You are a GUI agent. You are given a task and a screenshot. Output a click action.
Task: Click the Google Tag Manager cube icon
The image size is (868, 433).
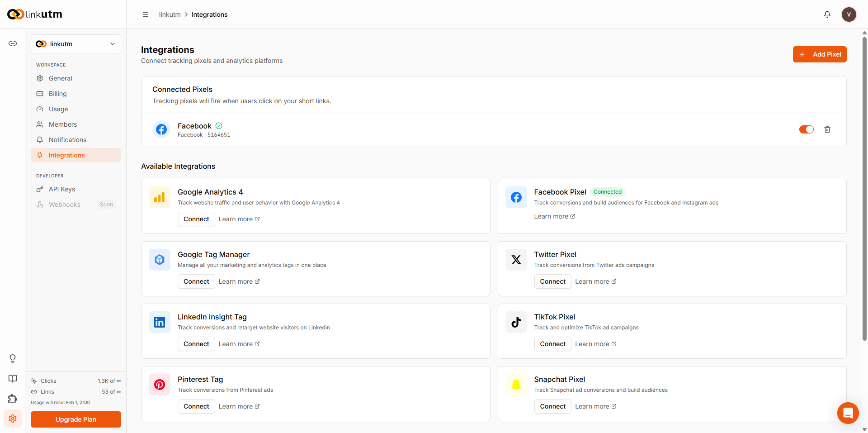point(160,260)
